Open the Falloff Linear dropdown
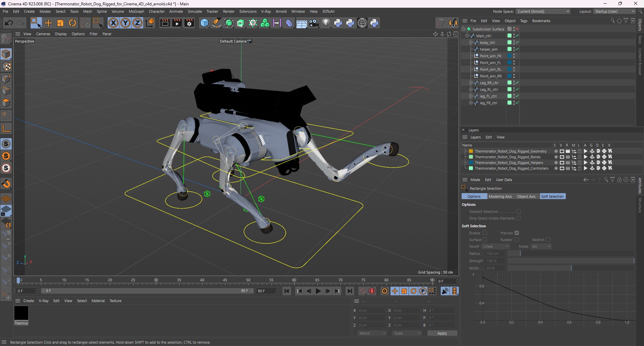 click(496, 246)
